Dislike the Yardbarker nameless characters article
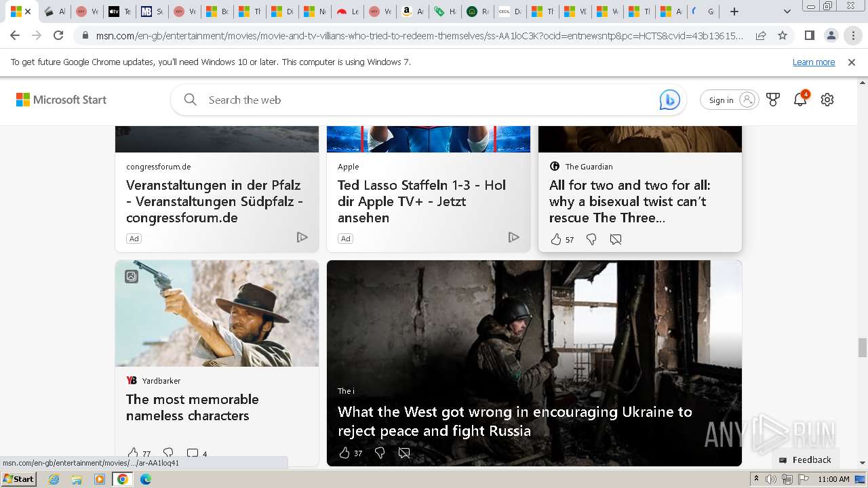The width and height of the screenshot is (868, 488). [168, 453]
